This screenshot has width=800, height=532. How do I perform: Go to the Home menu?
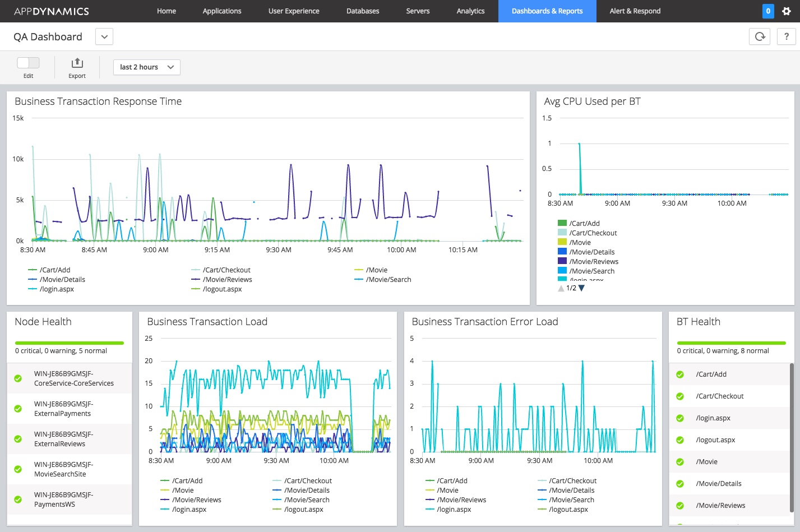(x=167, y=11)
